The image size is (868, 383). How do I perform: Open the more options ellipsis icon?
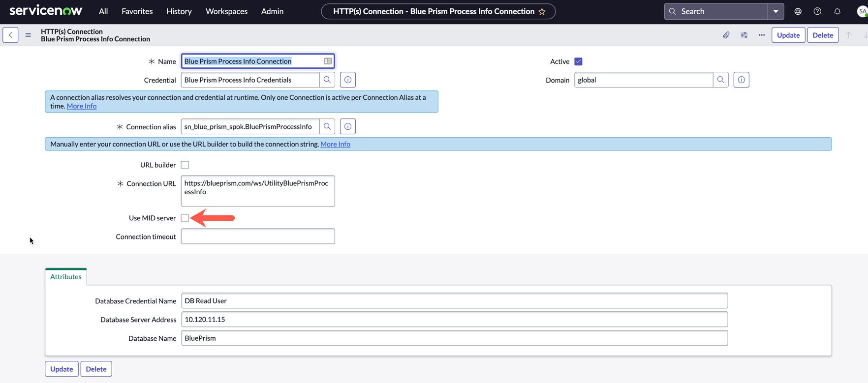762,35
